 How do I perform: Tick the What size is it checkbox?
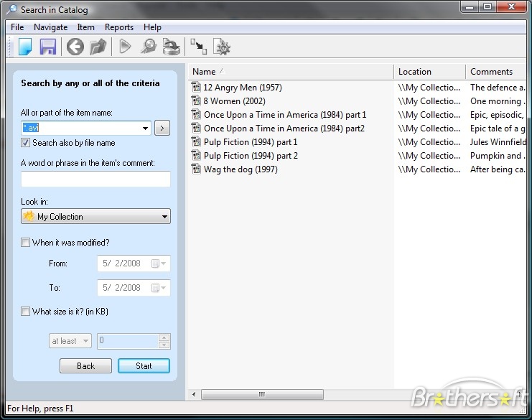pyautogui.click(x=26, y=312)
